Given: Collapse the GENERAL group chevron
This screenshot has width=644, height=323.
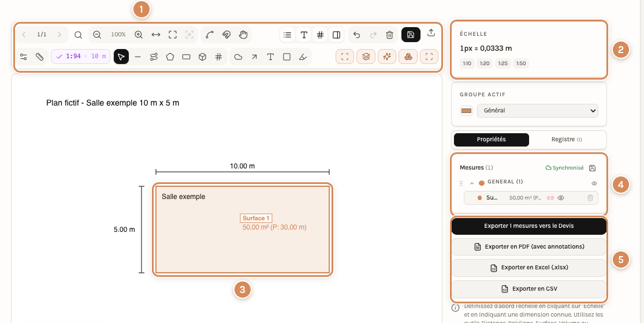Looking at the screenshot, I should (x=472, y=183).
